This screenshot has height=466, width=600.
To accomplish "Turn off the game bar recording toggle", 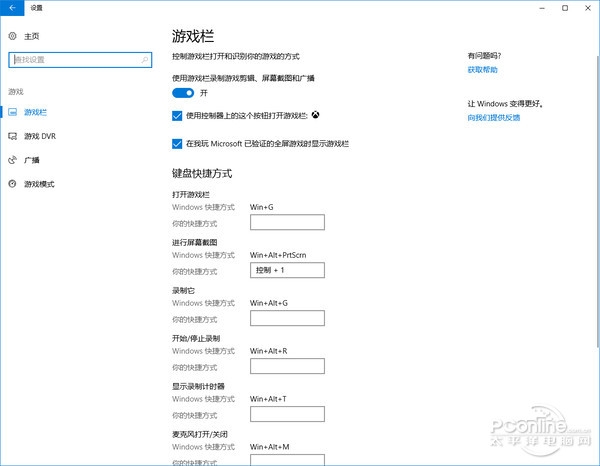I will click(183, 93).
